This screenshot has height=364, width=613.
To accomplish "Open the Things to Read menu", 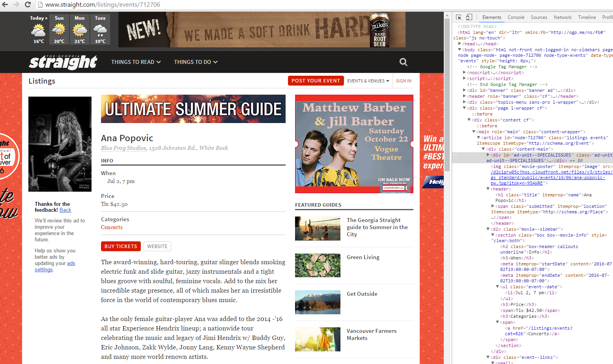I will [x=136, y=62].
